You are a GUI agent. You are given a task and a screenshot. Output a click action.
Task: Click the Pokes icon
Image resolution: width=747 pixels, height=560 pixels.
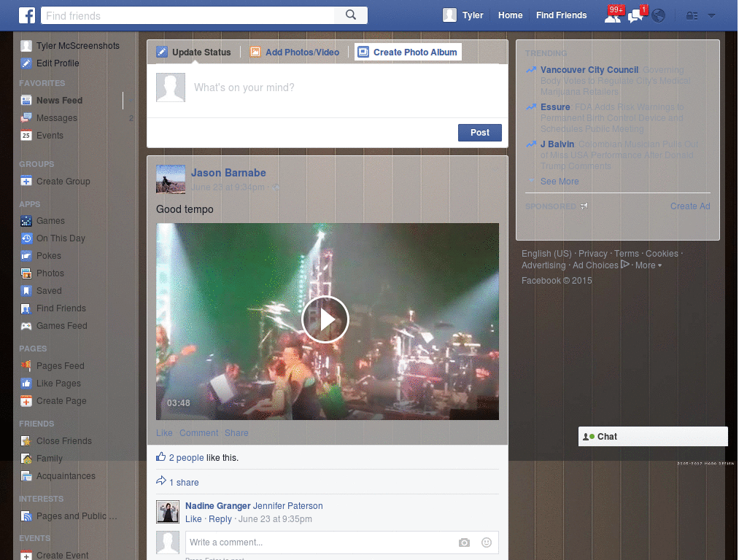pos(26,256)
